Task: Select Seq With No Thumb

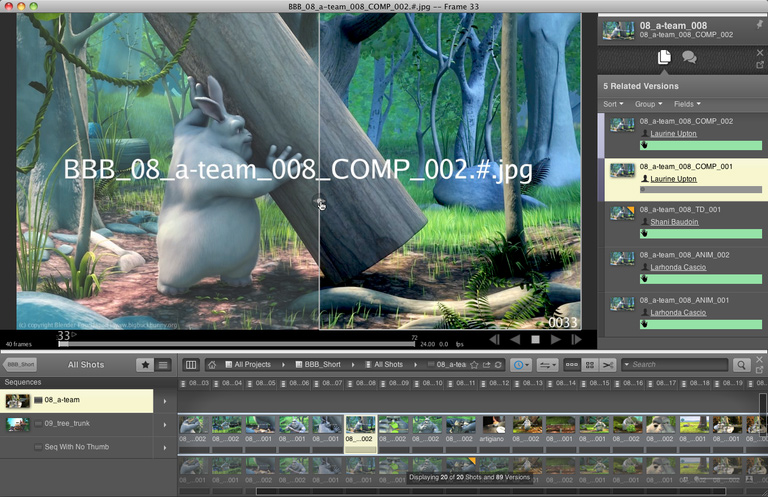Action: 76,447
